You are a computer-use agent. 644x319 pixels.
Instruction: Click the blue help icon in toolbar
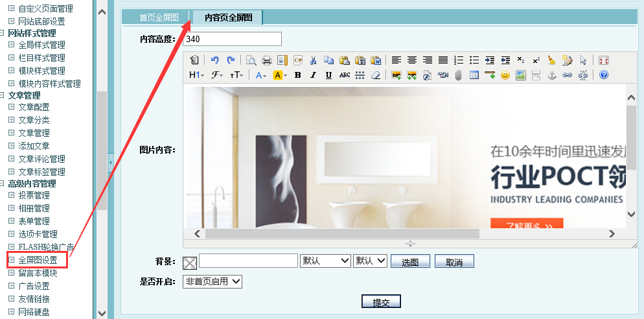(603, 75)
